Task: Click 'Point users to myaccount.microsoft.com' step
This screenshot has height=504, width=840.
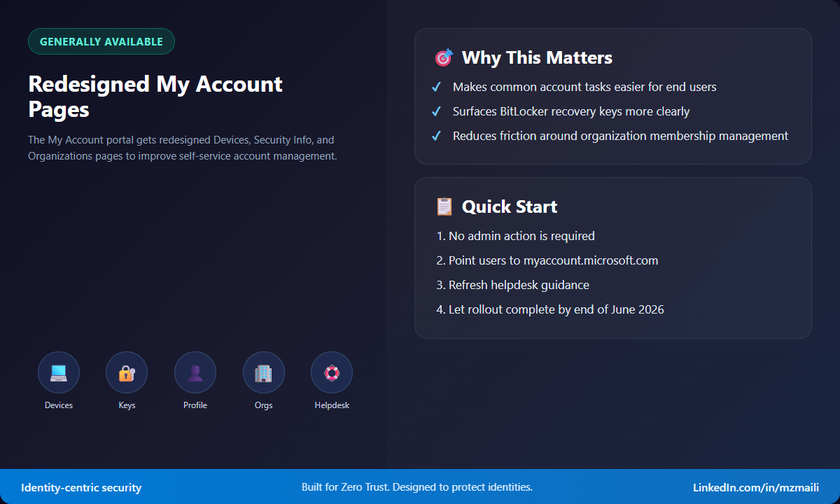Action: click(x=547, y=260)
